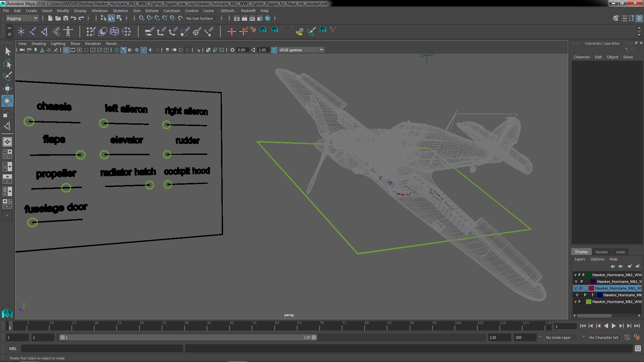Click smooth shade all cube icon
This screenshot has width=644, height=362.
click(123, 50)
